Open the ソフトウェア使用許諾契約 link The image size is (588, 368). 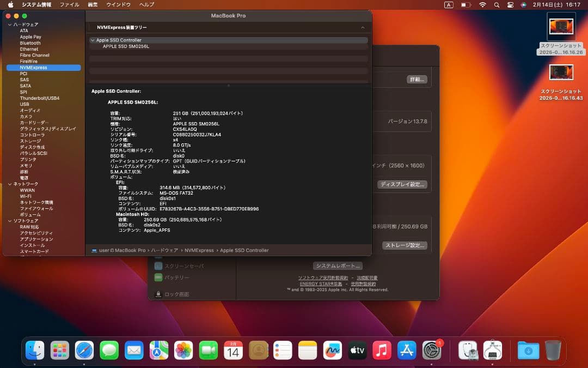tap(320, 277)
